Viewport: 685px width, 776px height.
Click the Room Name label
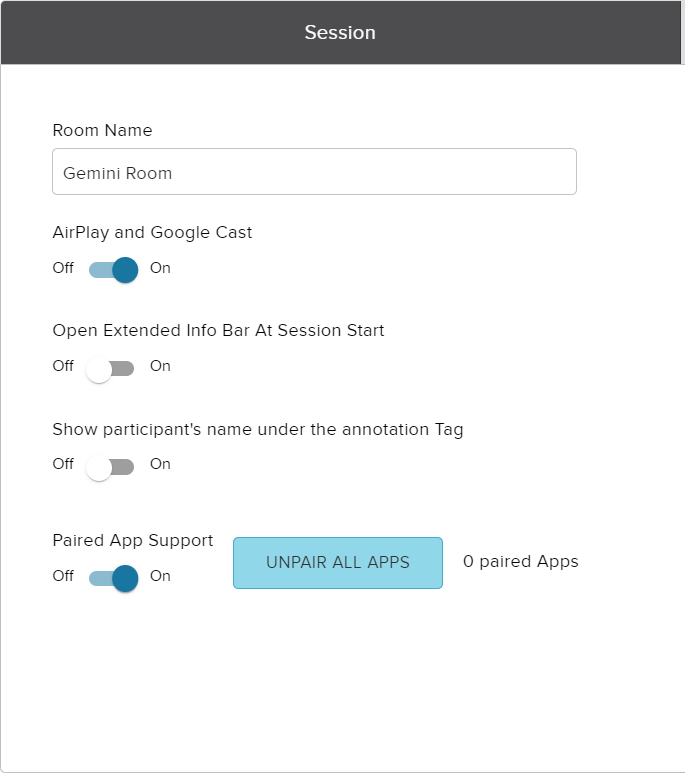pos(102,130)
